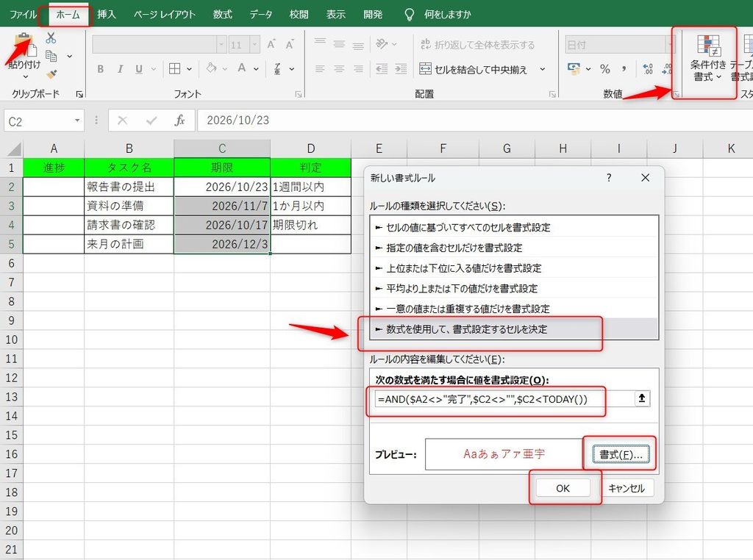Open Clipboard group dialog launcher

point(79,95)
